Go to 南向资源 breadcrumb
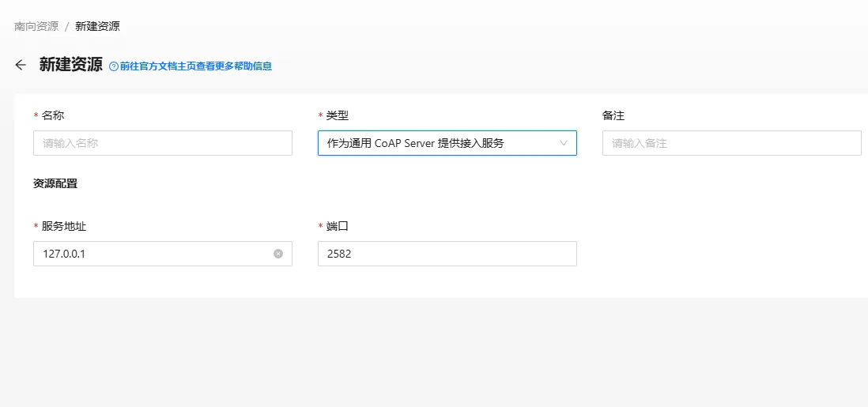Screen dimensions: 868x407 point(36,26)
